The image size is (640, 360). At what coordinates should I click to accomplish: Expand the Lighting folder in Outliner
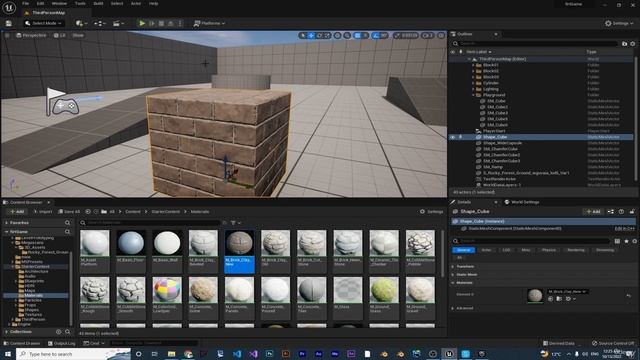(x=473, y=89)
